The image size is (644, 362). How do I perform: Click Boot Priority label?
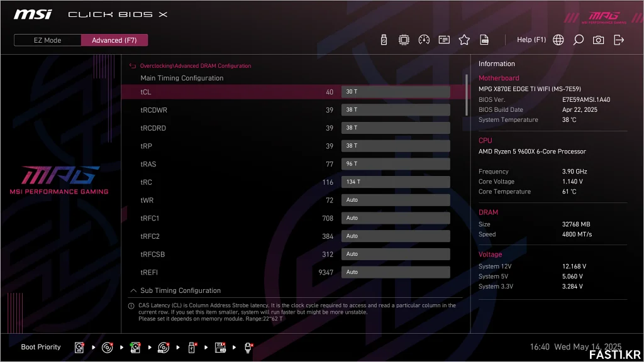click(41, 347)
